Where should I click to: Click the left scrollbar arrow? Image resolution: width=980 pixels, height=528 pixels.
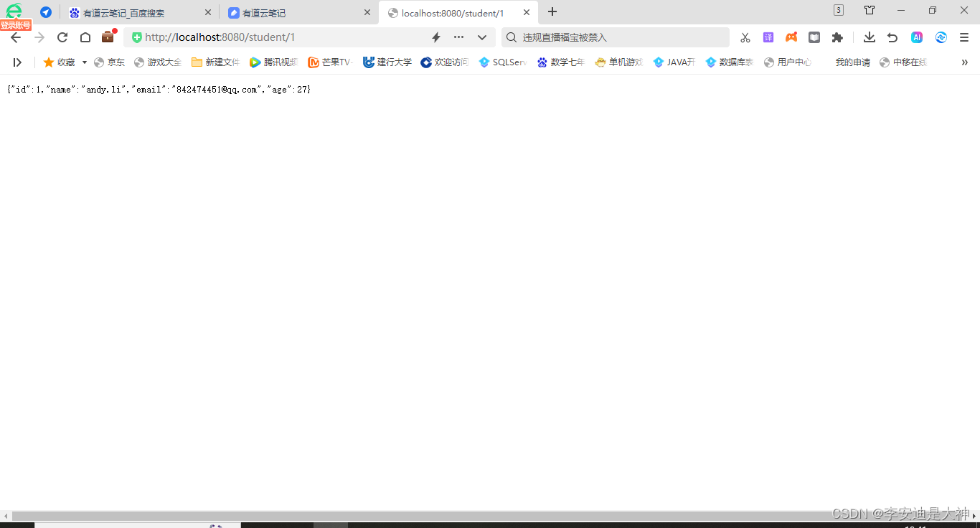[x=6, y=516]
